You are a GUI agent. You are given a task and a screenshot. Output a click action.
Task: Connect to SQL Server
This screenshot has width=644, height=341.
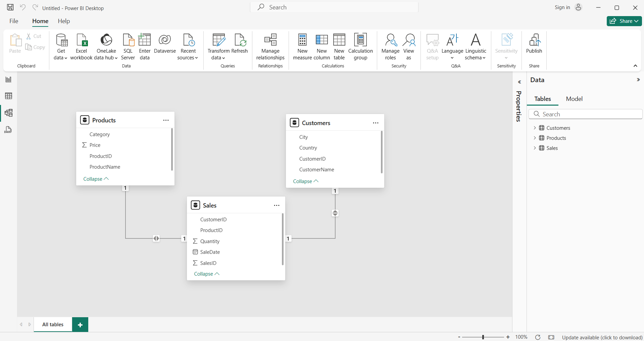coord(128,47)
